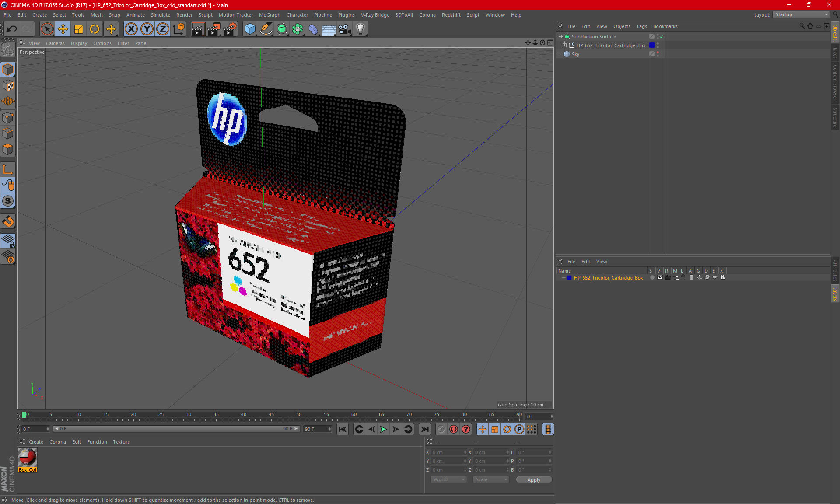The width and height of the screenshot is (840, 504).
Task: Toggle Subdivision Surface enable checkmark
Action: pos(662,37)
